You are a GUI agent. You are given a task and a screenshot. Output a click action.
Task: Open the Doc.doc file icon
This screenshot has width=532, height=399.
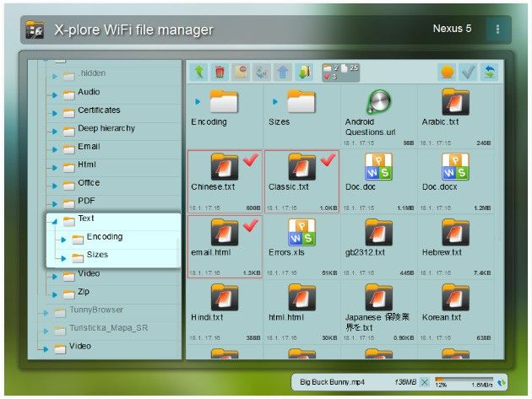378,166
